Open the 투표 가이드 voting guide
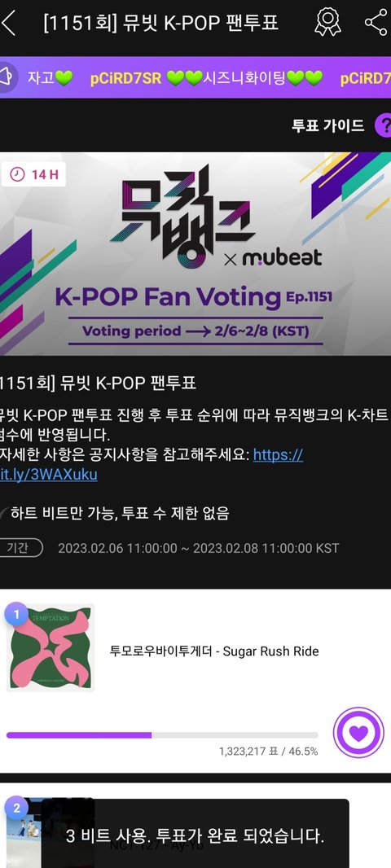Image resolution: width=391 pixels, height=868 pixels. (327, 125)
